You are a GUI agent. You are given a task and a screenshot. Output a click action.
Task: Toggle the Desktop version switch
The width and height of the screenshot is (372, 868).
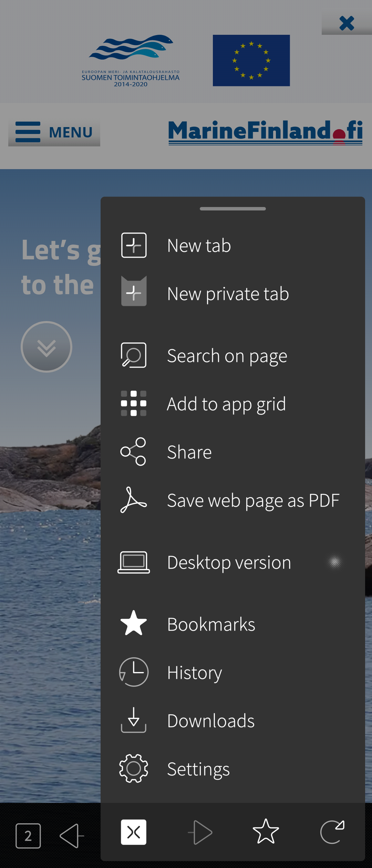[334, 562]
